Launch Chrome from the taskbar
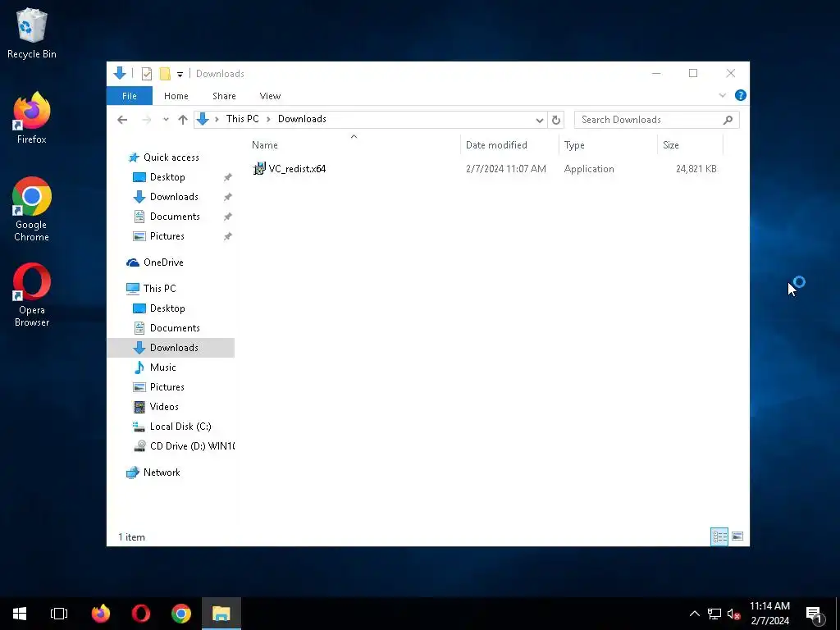Viewport: 840px width, 630px height. click(181, 614)
